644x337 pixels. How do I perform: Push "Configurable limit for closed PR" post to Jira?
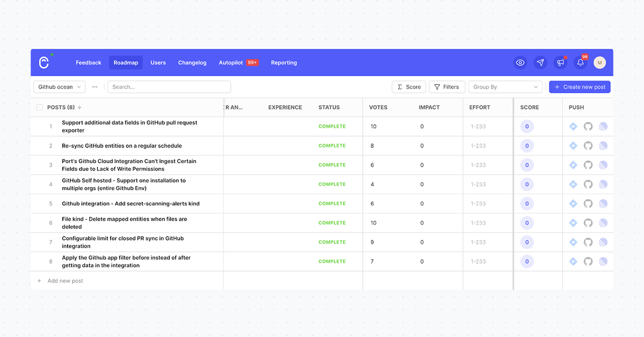(573, 243)
